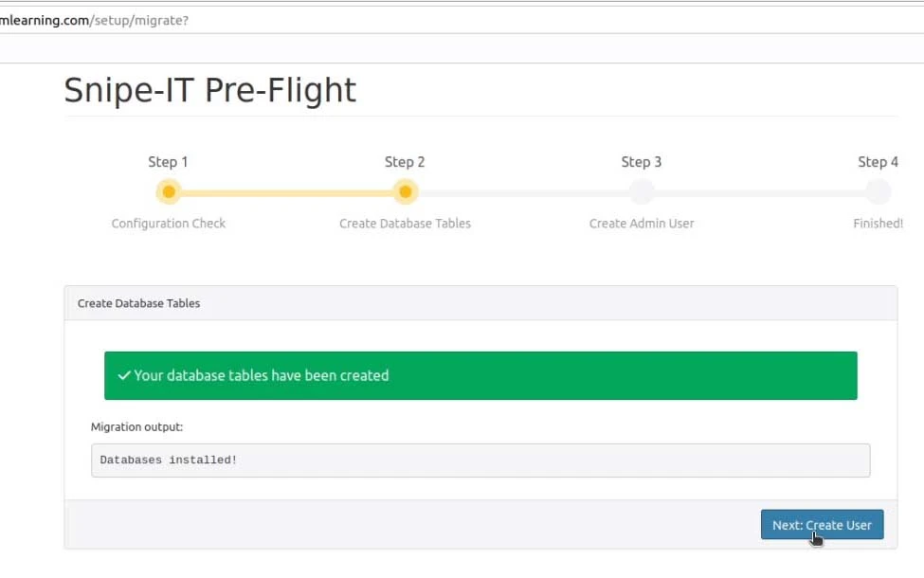Image resolution: width=924 pixels, height=578 pixels.
Task: Click the Step 4 heading text
Action: click(878, 162)
